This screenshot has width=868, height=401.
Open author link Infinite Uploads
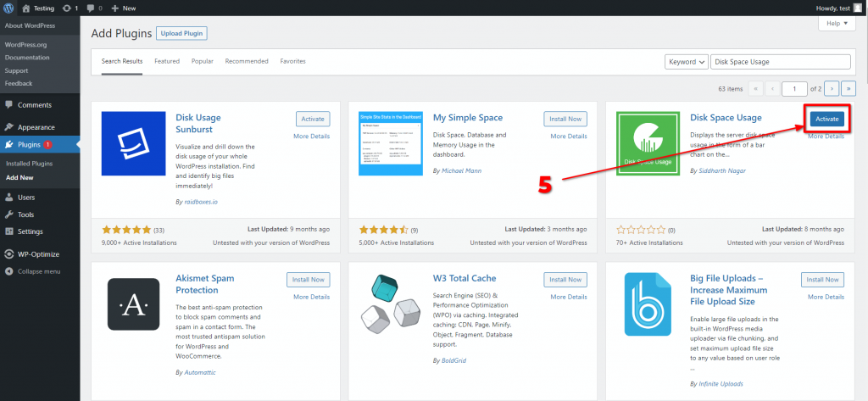tap(721, 384)
